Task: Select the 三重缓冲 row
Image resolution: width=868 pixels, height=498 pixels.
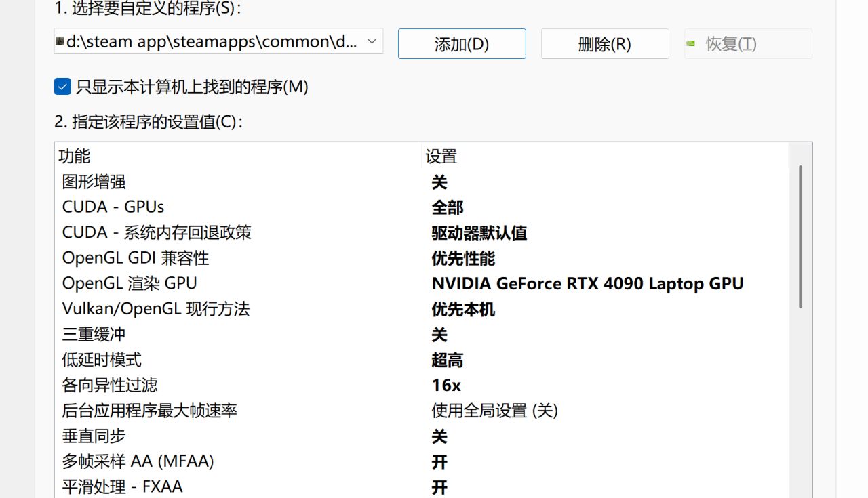Action: coord(422,335)
